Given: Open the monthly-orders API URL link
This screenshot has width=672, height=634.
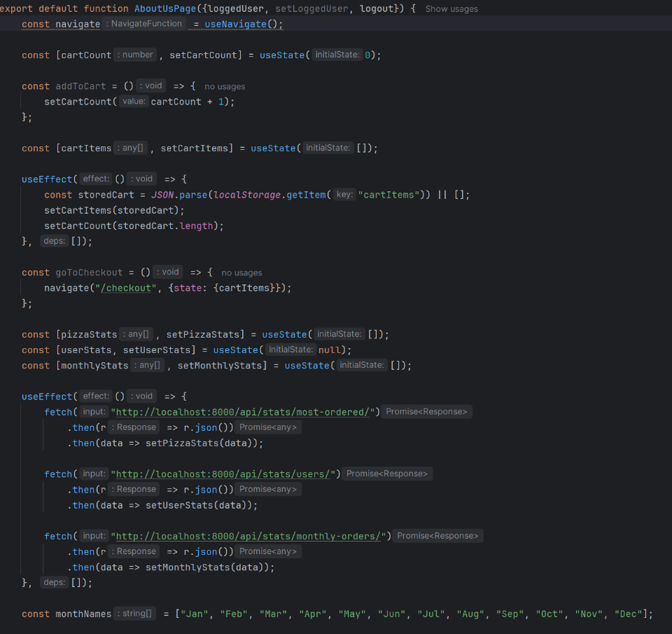Looking at the screenshot, I should 250,536.
